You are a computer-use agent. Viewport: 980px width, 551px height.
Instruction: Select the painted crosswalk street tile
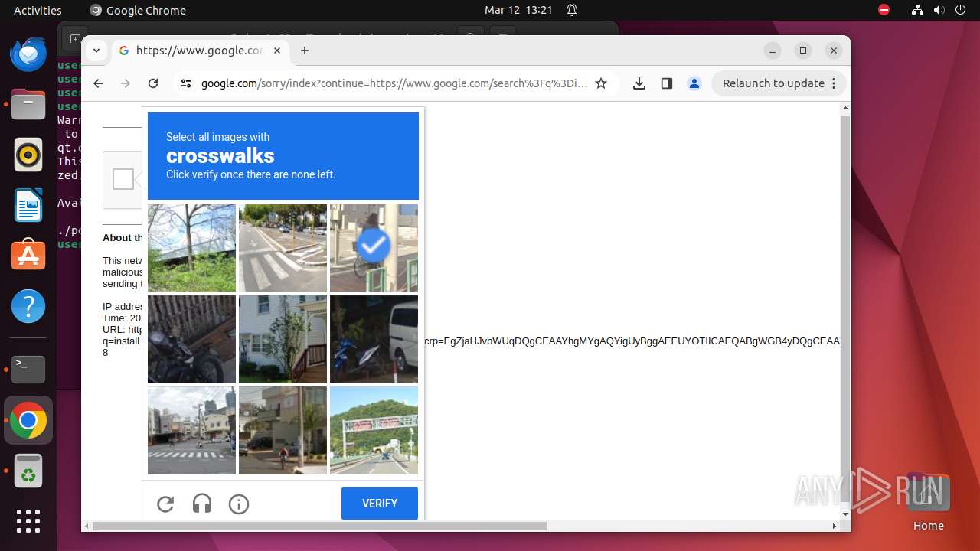(283, 248)
